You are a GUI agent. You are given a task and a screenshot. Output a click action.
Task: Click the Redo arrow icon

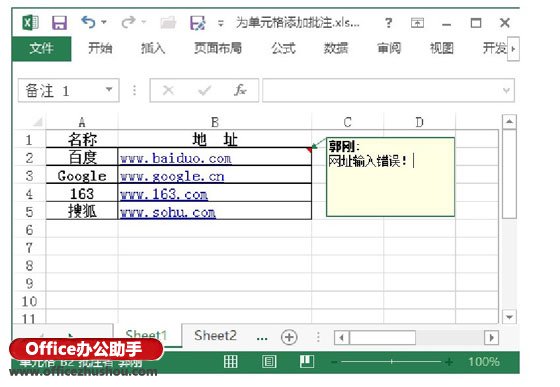click(128, 22)
